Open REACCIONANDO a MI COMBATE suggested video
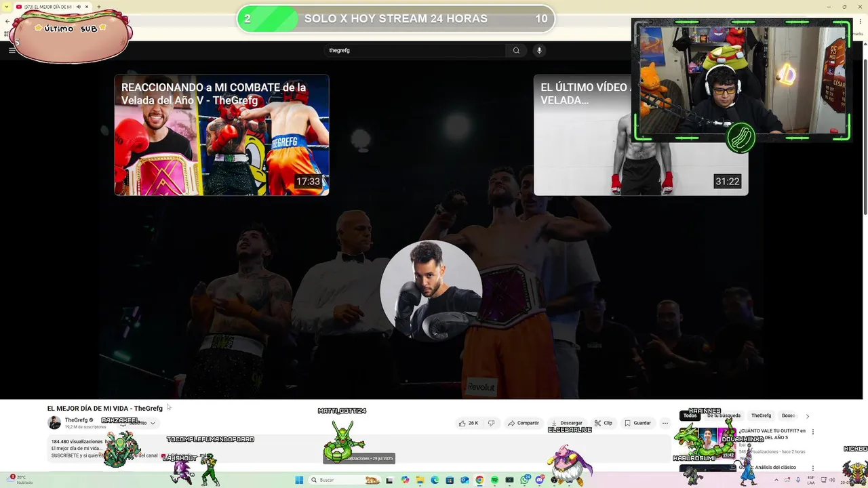This screenshot has width=868, height=488. tap(222, 135)
